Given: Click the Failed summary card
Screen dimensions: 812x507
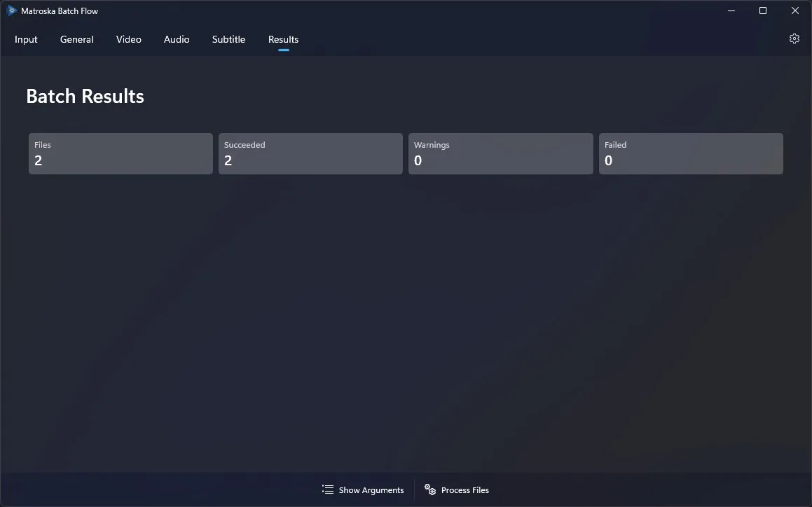Looking at the screenshot, I should click(x=691, y=153).
